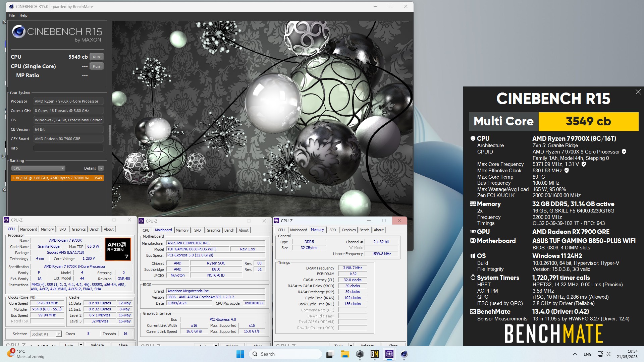Open the Windows Start menu
Image resolution: width=644 pixels, height=362 pixels.
(240, 354)
